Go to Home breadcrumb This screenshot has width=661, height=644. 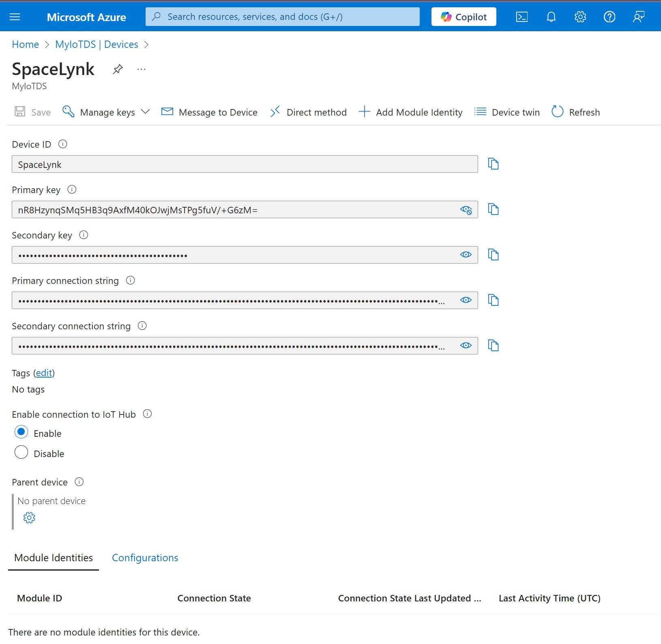coord(26,45)
